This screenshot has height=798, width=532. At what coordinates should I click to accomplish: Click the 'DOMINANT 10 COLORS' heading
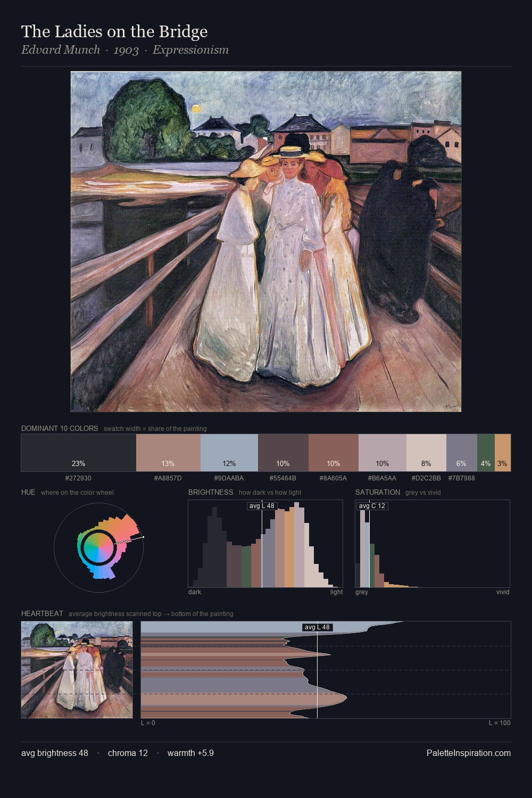60,428
